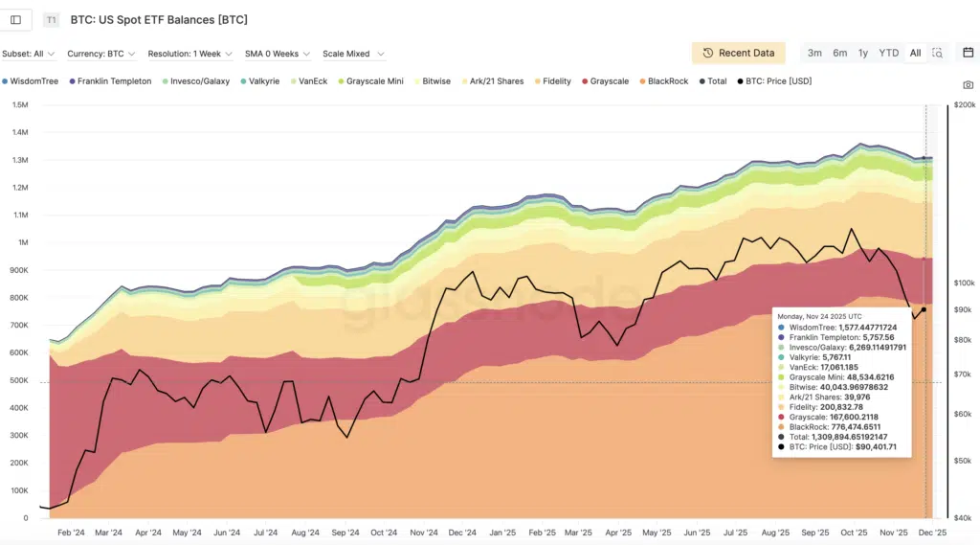This screenshot has height=545, width=980.
Task: Open the calendar date picker
Action: [968, 53]
